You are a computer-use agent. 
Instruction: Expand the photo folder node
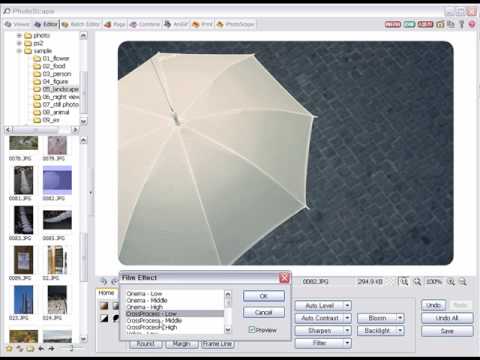tap(19, 35)
